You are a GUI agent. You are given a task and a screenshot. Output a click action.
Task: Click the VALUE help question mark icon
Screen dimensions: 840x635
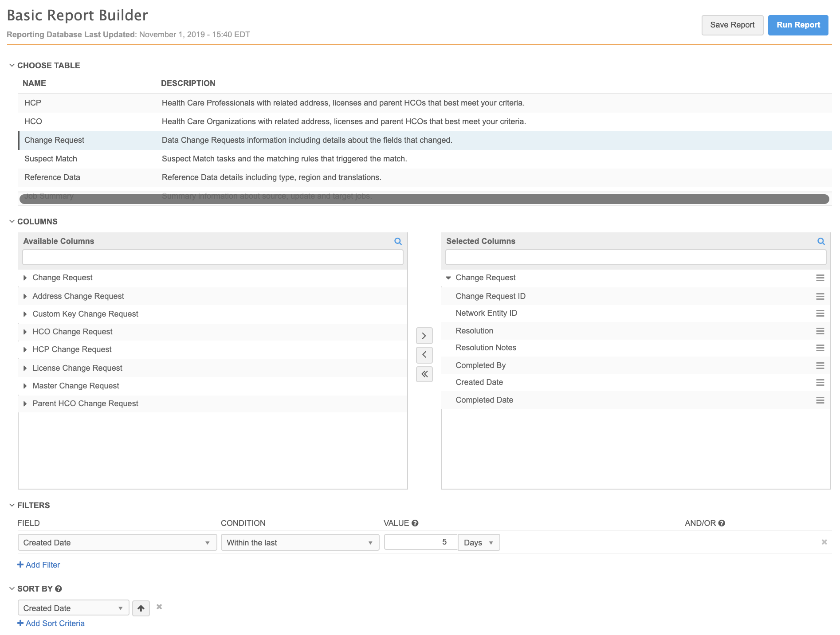pyautogui.click(x=415, y=523)
